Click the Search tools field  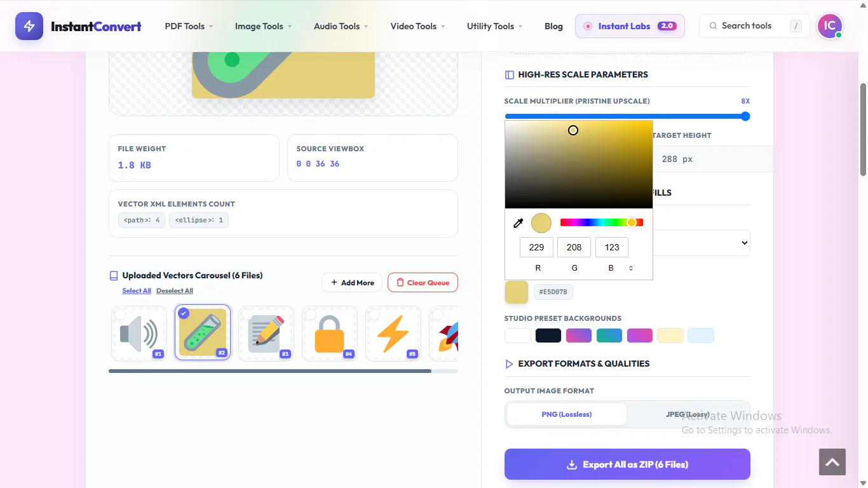pyautogui.click(x=754, y=26)
